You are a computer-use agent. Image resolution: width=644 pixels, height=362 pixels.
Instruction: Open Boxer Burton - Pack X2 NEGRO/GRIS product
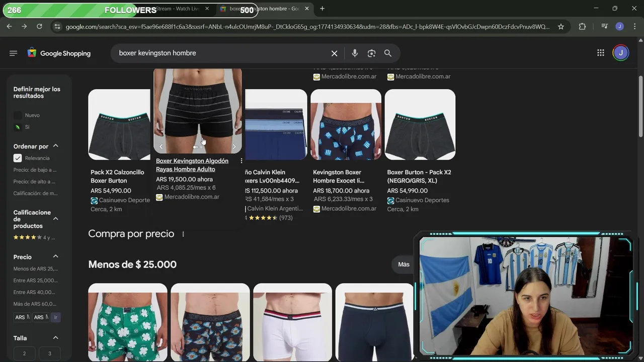(419, 176)
